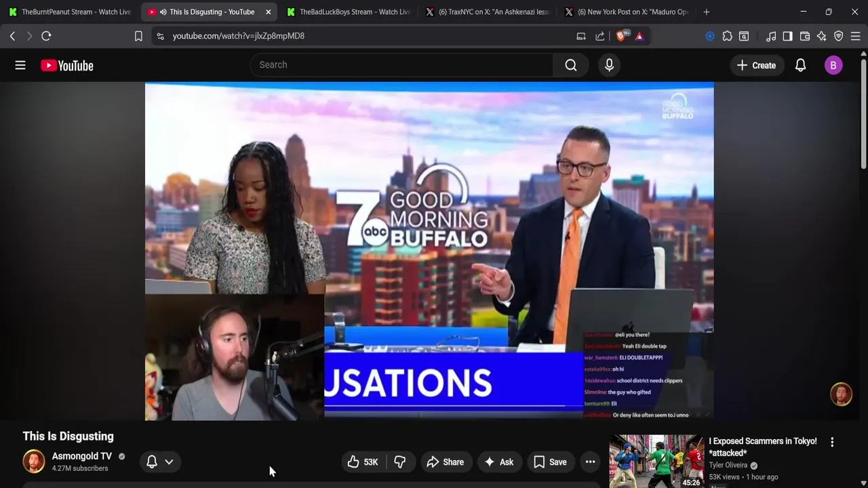The width and height of the screenshot is (868, 488).
Task: Install or cast page icon in address bar
Action: coord(581,36)
